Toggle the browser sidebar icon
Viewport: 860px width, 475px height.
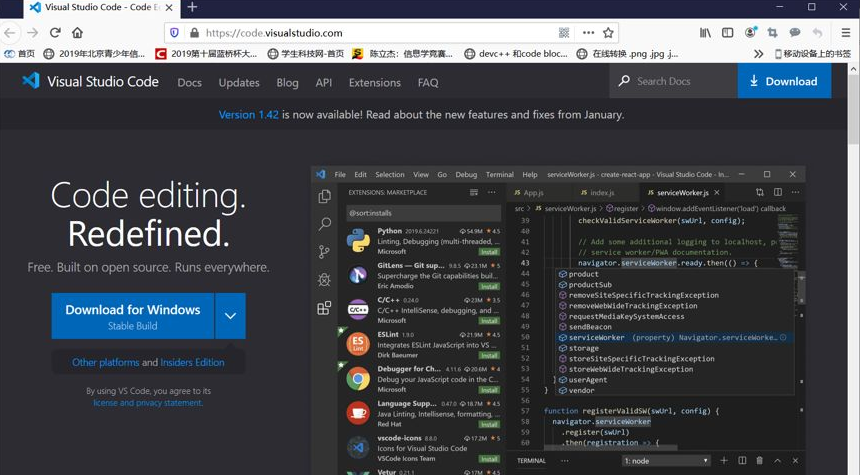pos(728,33)
